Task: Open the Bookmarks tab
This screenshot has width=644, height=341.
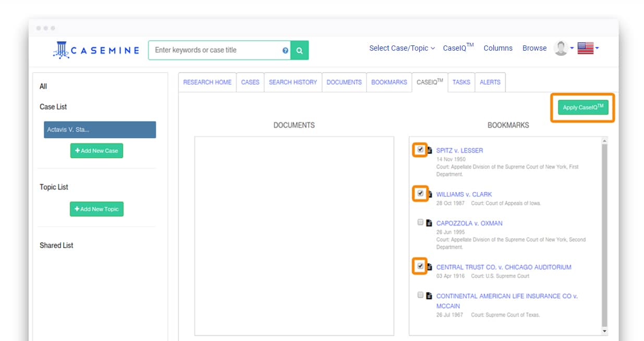Action: point(389,82)
